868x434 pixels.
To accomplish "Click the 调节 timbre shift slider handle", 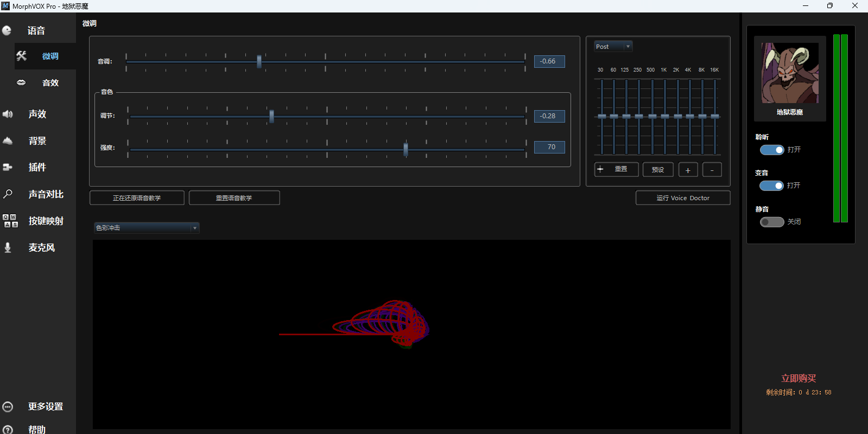I will (271, 116).
